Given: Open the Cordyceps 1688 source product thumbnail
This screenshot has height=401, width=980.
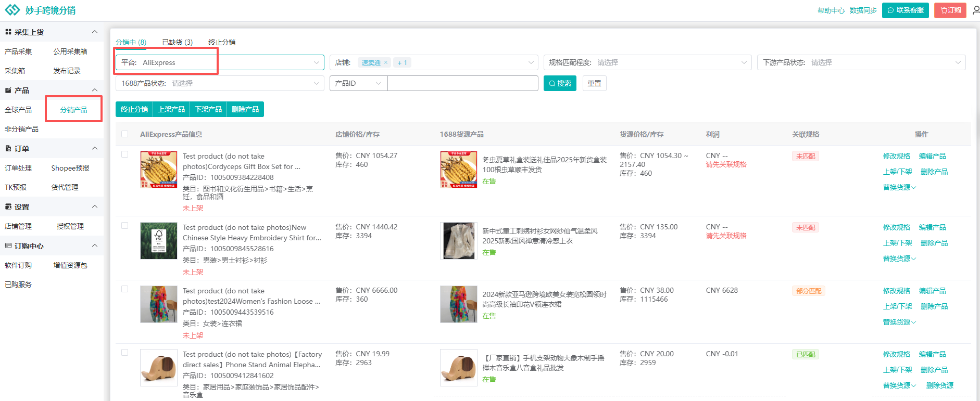Looking at the screenshot, I should 458,170.
